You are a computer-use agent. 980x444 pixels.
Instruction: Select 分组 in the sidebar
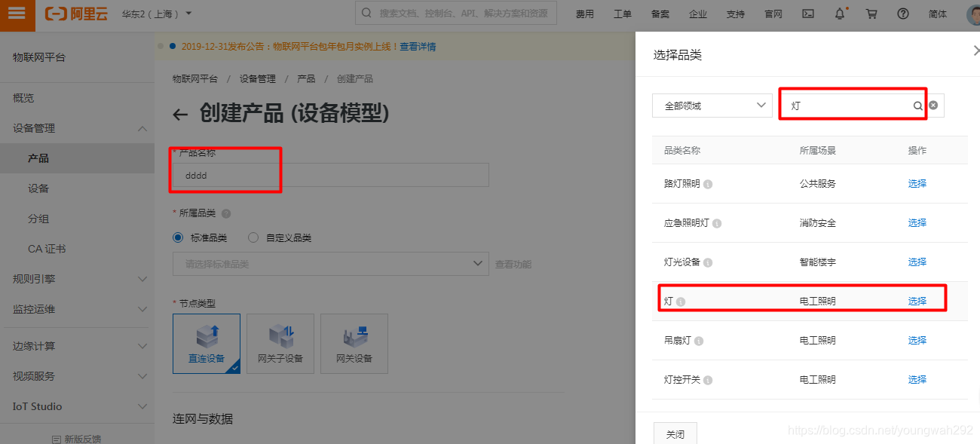coord(38,219)
